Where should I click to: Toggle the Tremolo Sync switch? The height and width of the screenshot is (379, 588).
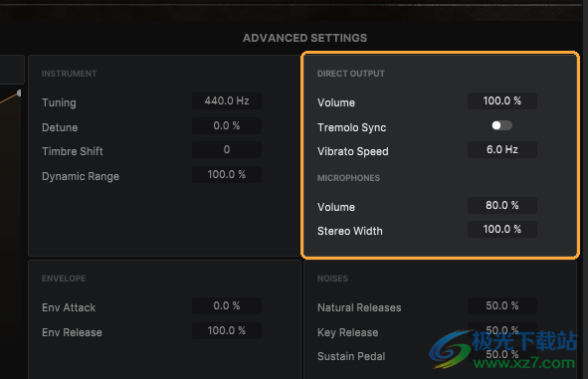pyautogui.click(x=502, y=125)
